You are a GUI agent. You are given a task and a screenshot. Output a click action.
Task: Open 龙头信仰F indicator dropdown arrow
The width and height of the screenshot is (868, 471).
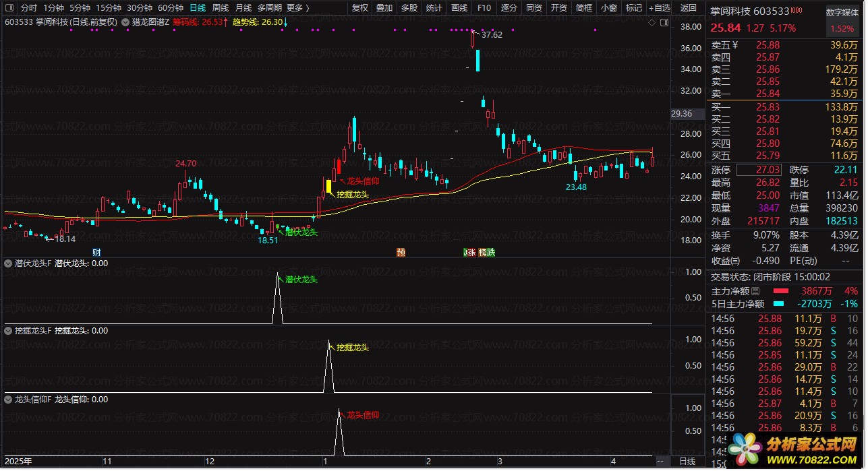pos(8,400)
